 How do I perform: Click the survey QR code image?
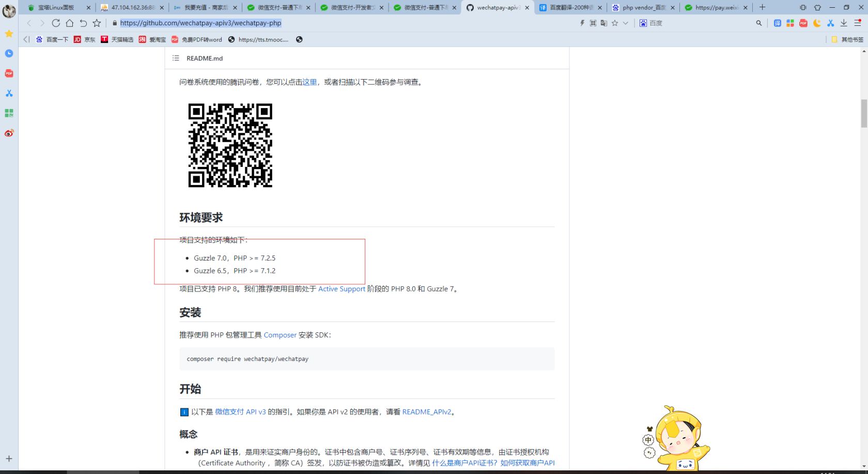pyautogui.click(x=230, y=145)
